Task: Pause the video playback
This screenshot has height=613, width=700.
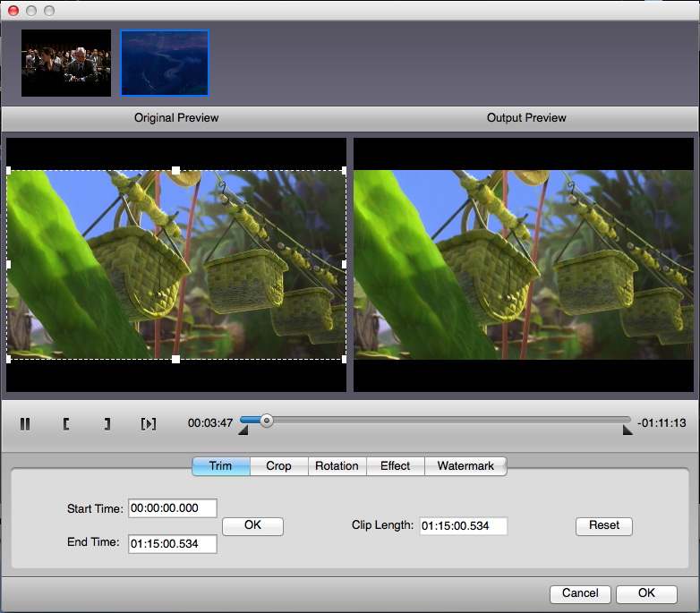Action: (x=25, y=424)
